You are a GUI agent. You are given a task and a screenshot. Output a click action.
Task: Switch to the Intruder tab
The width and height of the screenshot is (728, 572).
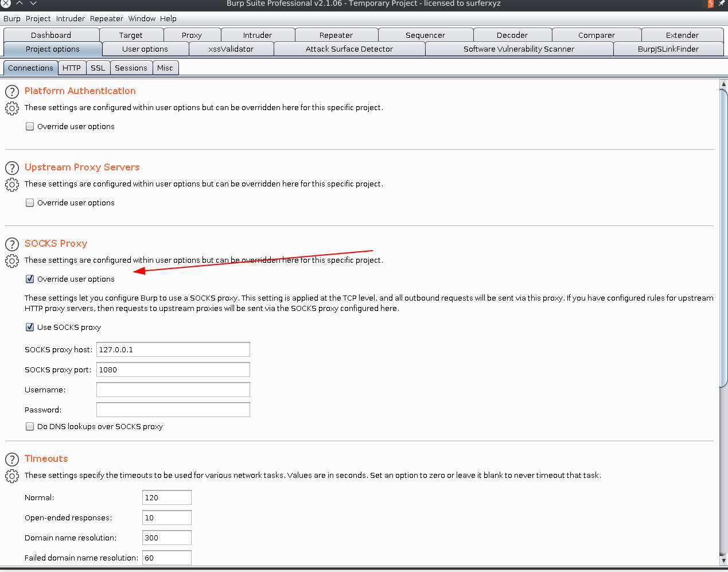tap(258, 35)
